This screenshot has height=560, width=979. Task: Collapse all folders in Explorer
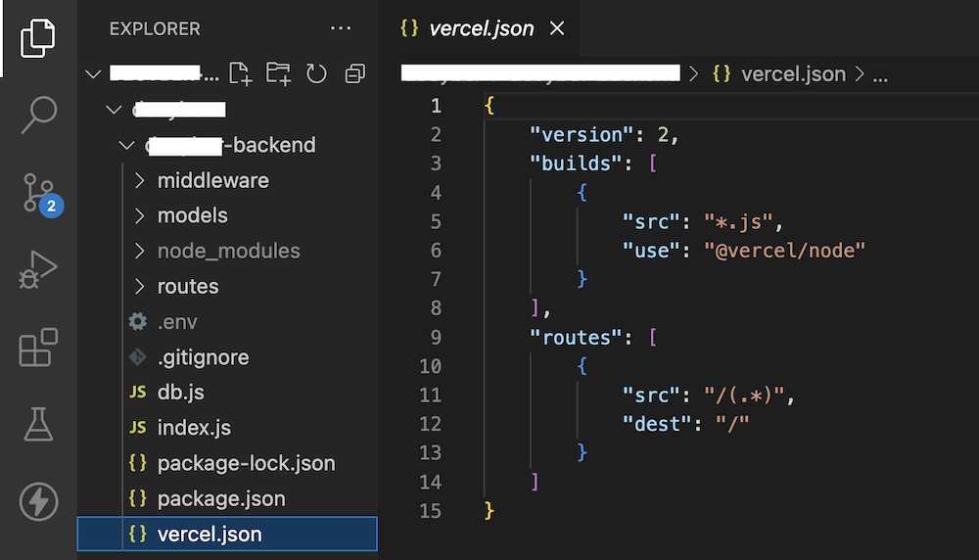354,73
